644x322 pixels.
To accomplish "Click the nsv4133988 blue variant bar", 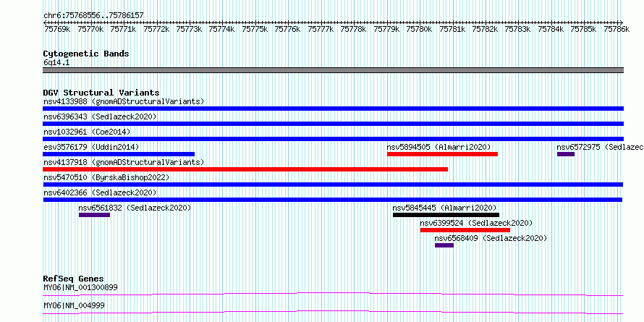I will pyautogui.click(x=333, y=109).
